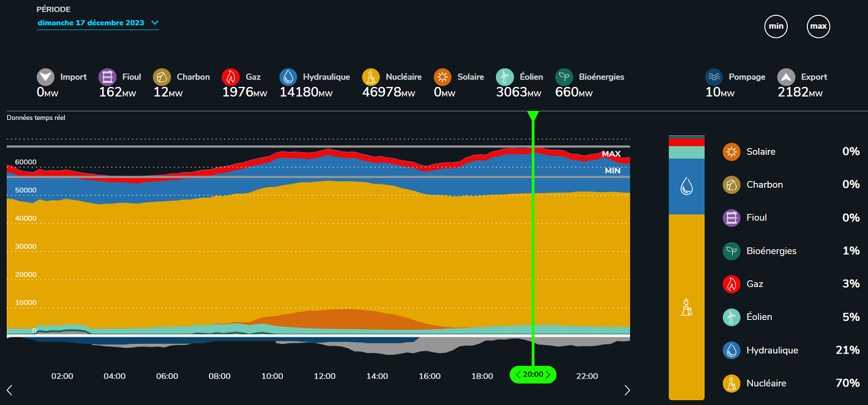The width and height of the screenshot is (868, 405).
Task: Click the 02:00 time axis label
Action: 62,376
